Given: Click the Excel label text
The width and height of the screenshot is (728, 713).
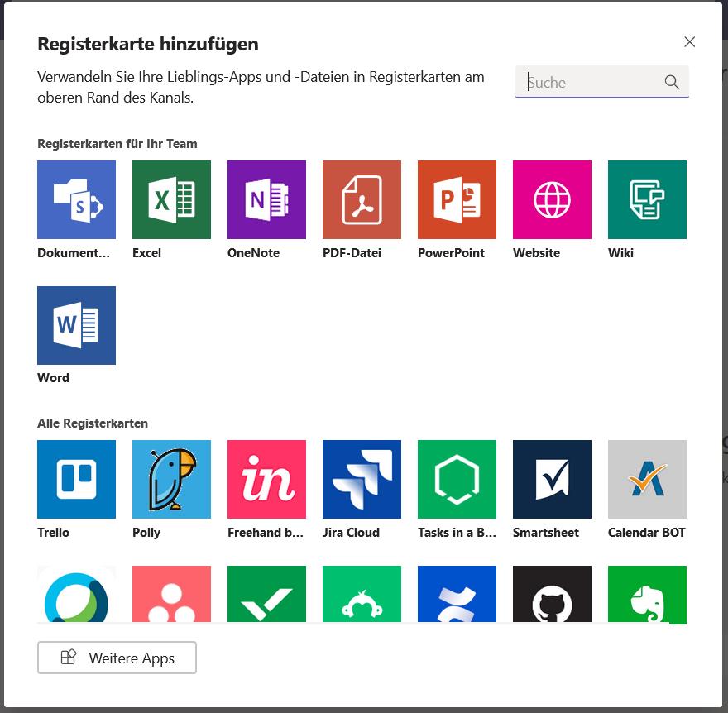Looking at the screenshot, I should click(146, 253).
